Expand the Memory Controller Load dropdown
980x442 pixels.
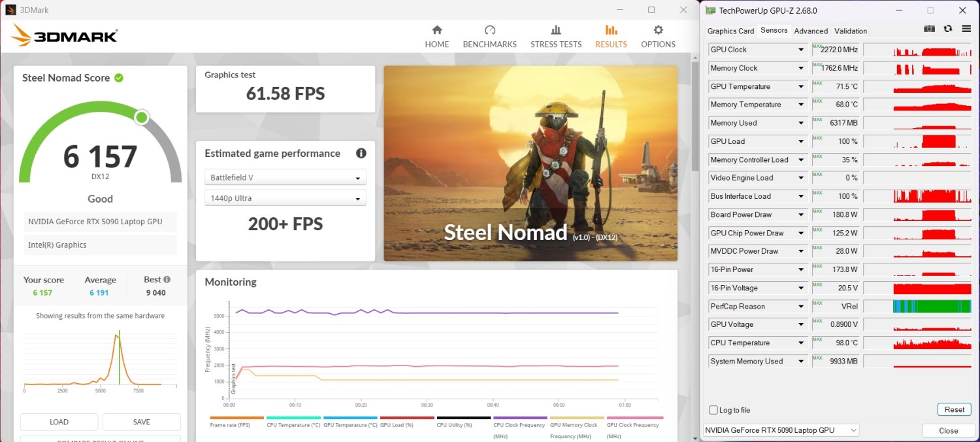tap(801, 160)
